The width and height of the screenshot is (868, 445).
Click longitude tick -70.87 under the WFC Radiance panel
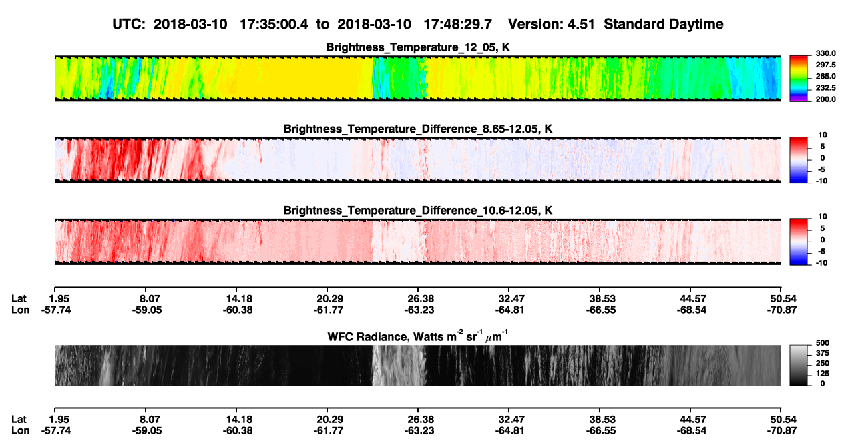click(782, 431)
